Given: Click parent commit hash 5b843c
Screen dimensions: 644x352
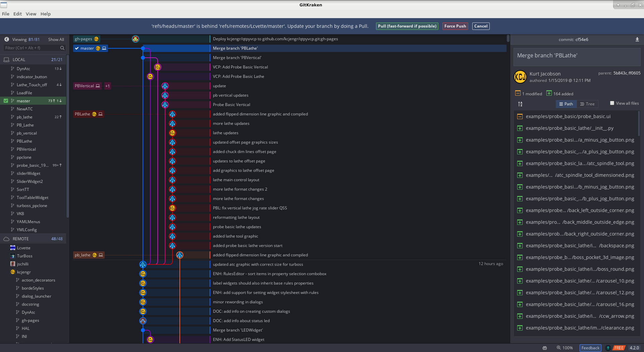Looking at the screenshot, I should 620,73.
